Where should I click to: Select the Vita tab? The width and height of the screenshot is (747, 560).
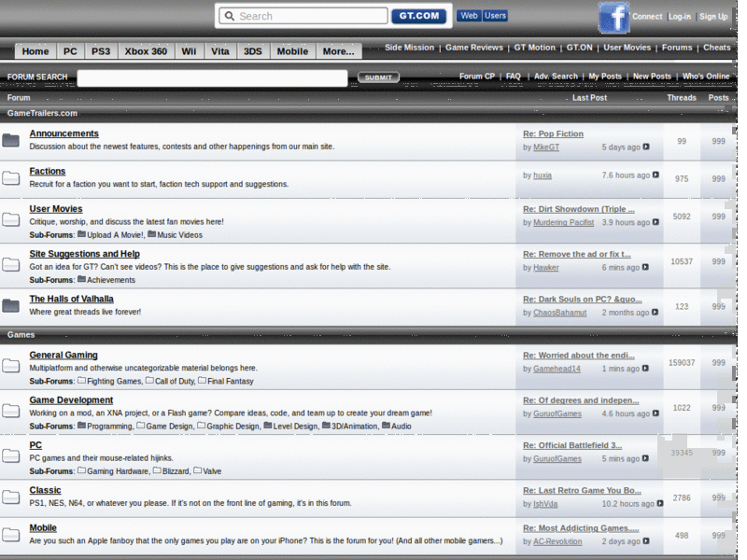click(220, 51)
